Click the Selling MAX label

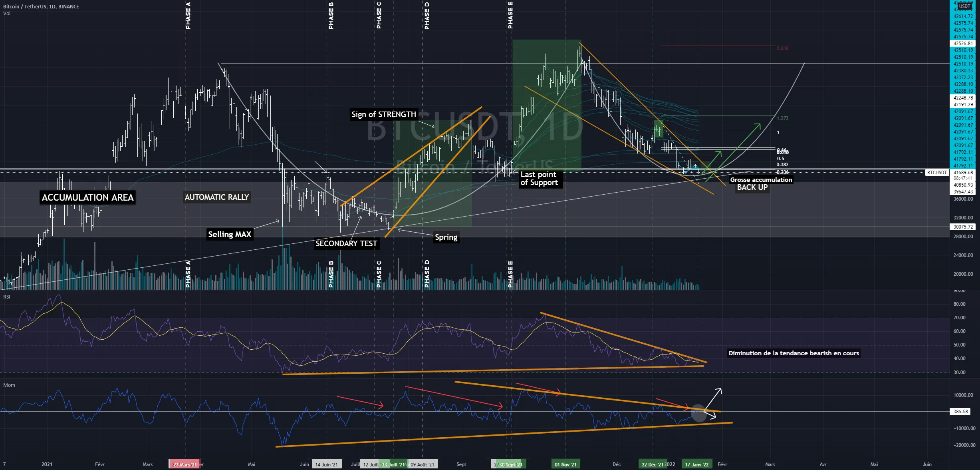[x=230, y=234]
